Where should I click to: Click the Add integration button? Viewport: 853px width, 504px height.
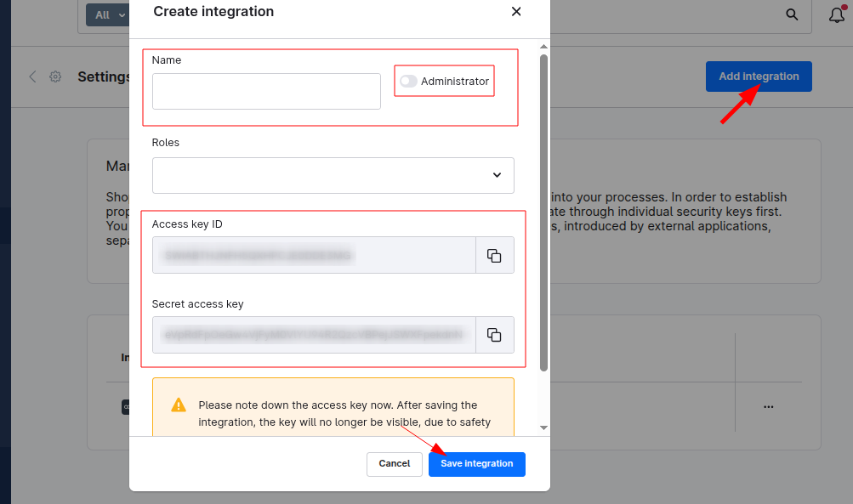click(758, 76)
